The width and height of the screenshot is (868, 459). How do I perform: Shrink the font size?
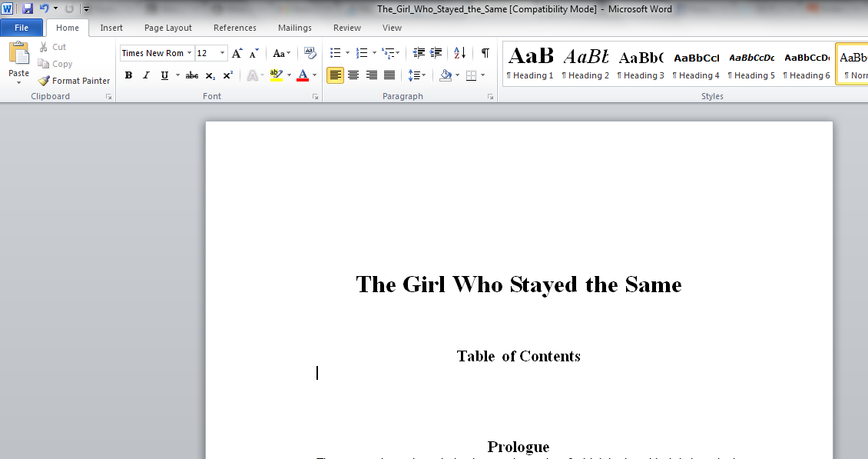(x=254, y=53)
